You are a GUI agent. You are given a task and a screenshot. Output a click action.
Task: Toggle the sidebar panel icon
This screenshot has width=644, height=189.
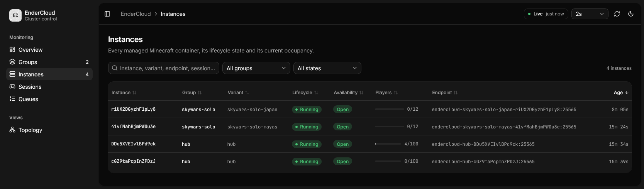click(x=107, y=14)
